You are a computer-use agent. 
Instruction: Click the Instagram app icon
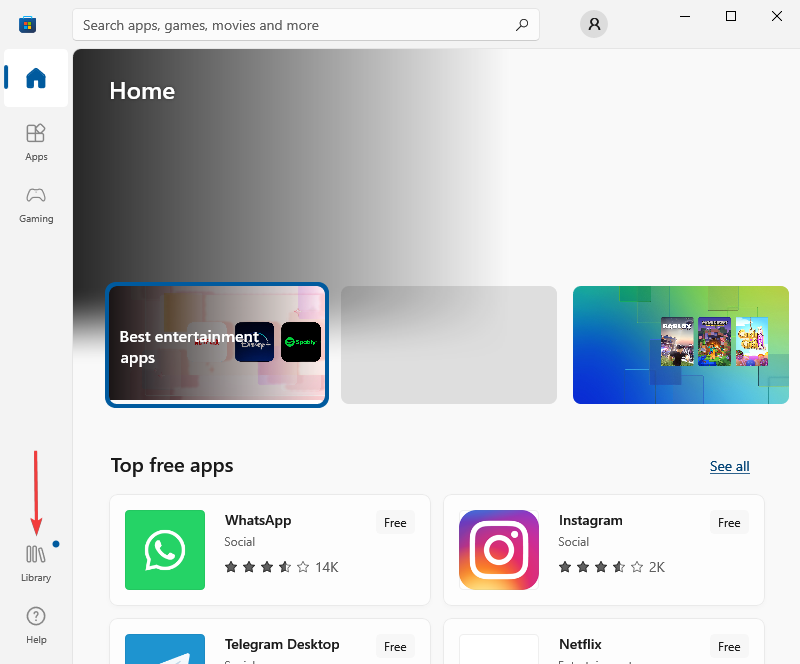click(x=499, y=550)
